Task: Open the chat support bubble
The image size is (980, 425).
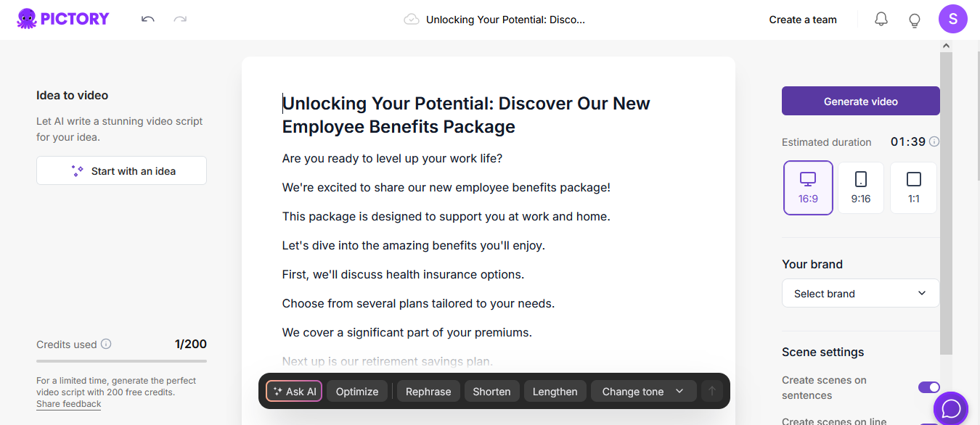Action: (951, 409)
